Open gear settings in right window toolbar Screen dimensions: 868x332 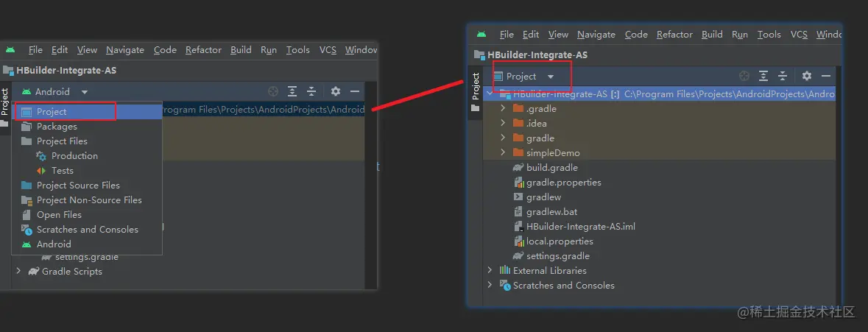807,76
